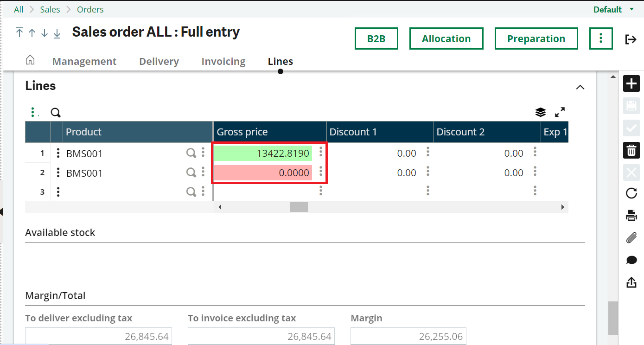Log out using the exit icon top right
The image size is (644, 345).
click(x=631, y=39)
